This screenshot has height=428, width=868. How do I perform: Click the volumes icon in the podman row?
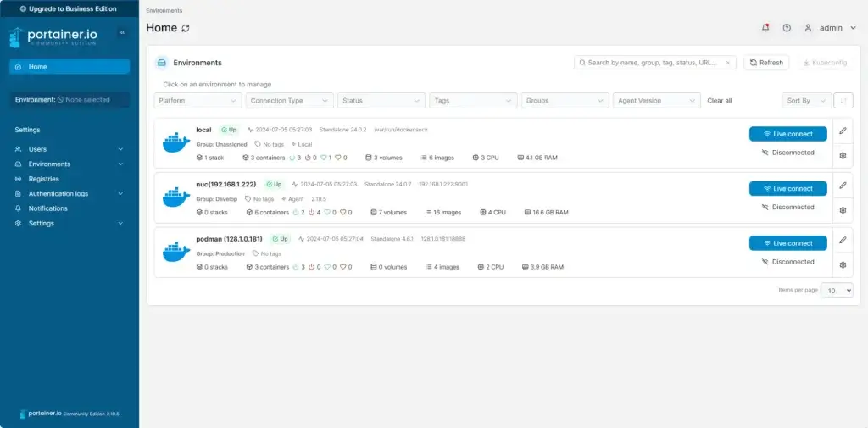click(373, 267)
